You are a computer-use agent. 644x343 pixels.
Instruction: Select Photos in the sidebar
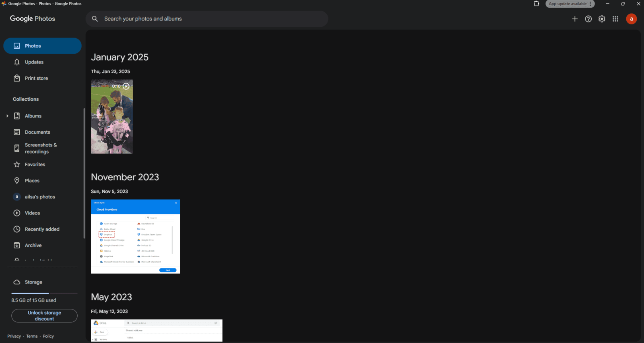[x=42, y=46]
